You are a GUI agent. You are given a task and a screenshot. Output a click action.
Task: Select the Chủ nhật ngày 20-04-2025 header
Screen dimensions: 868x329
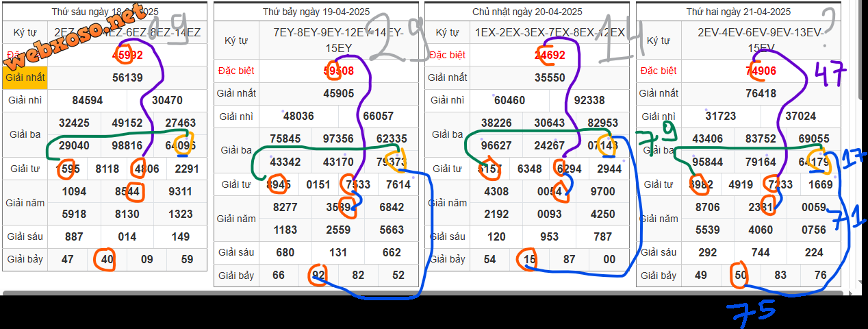click(x=527, y=12)
